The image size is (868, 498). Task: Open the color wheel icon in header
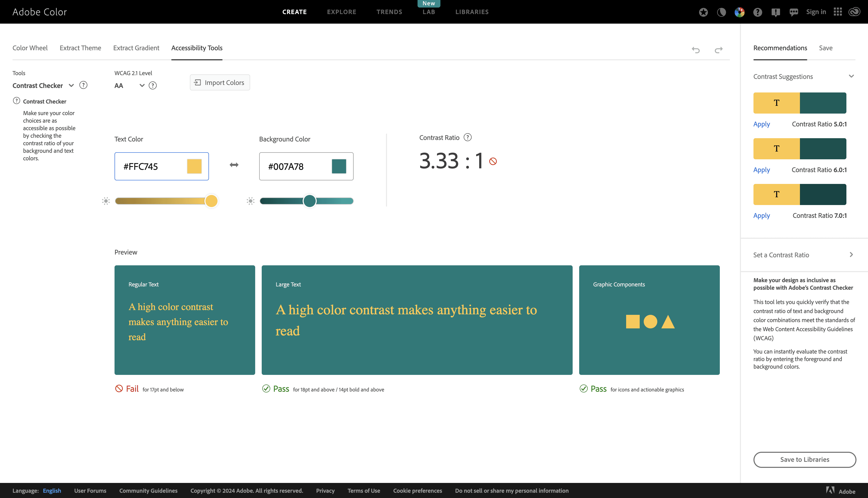pos(739,12)
